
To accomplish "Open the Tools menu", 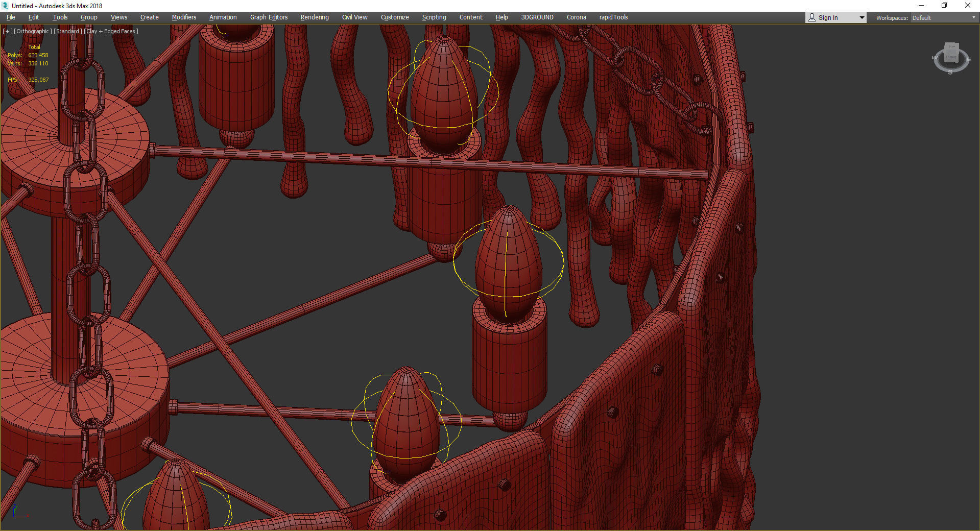I will (x=60, y=17).
